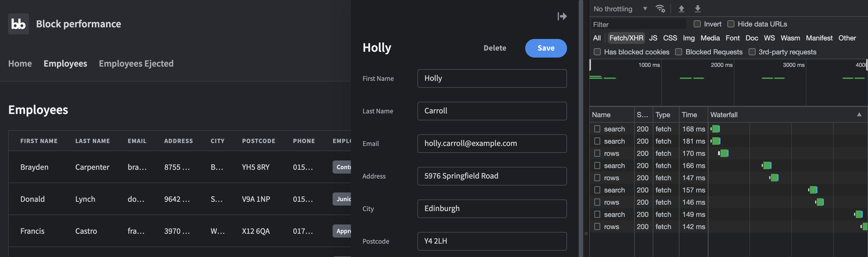Image resolution: width=868 pixels, height=257 pixels.
Task: Click the bb Budibase logo icon
Action: pos(19,24)
